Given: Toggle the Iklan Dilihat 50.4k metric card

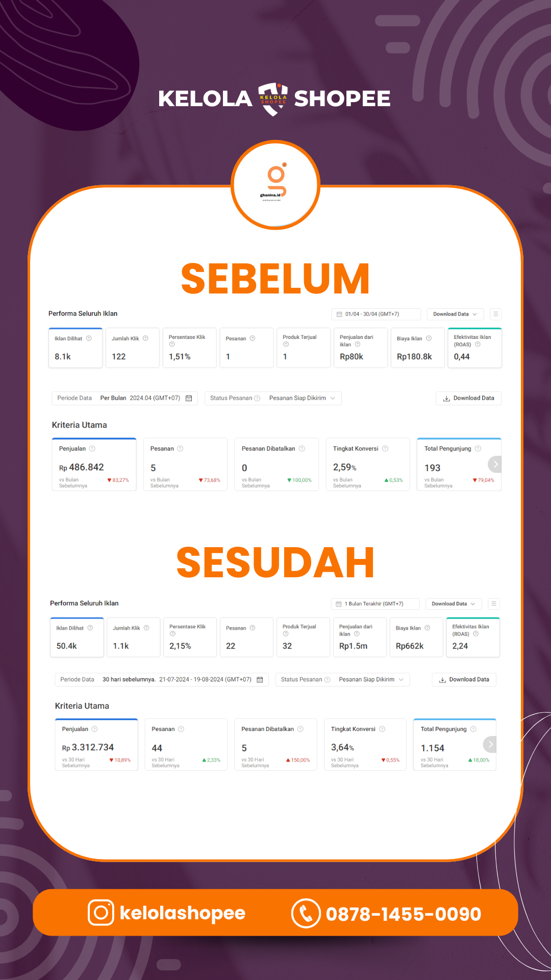Looking at the screenshot, I should 77,637.
